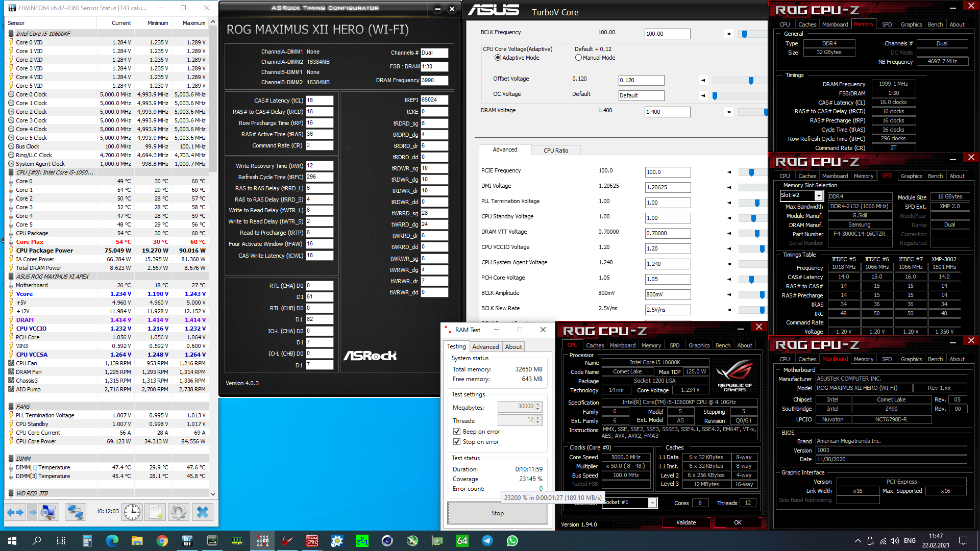
Task: Open the Advanced tab in RAM Test
Action: pos(485,347)
